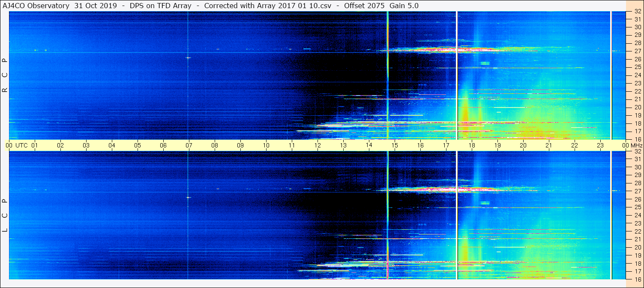Image resolution: width=644 pixels, height=288 pixels.
Task: Select the 20 hour label on time axis
Action: (x=523, y=145)
